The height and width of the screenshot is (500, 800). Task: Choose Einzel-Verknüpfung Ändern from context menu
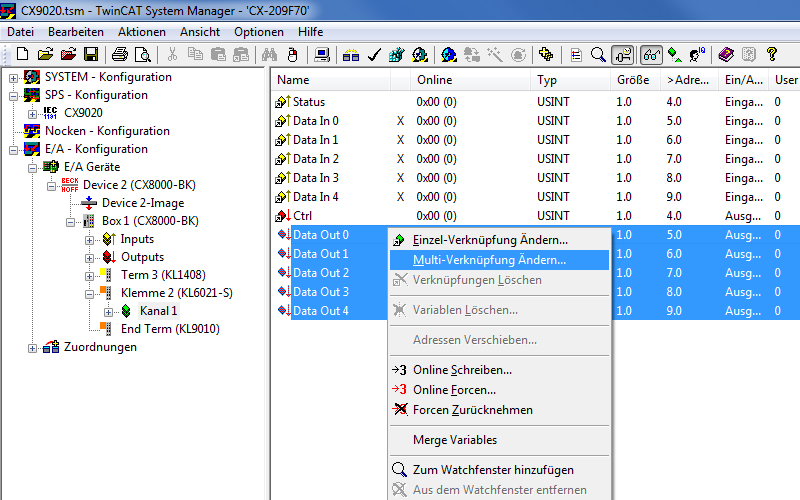[x=499, y=240]
